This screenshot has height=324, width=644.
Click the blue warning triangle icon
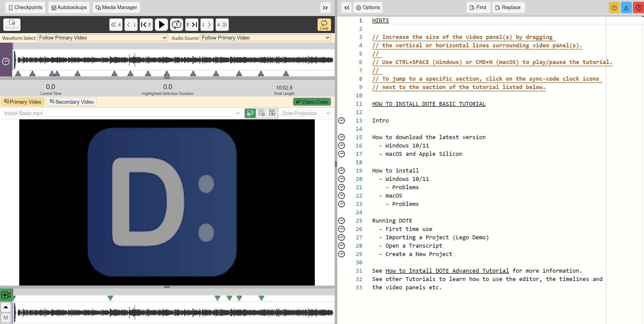(626, 8)
